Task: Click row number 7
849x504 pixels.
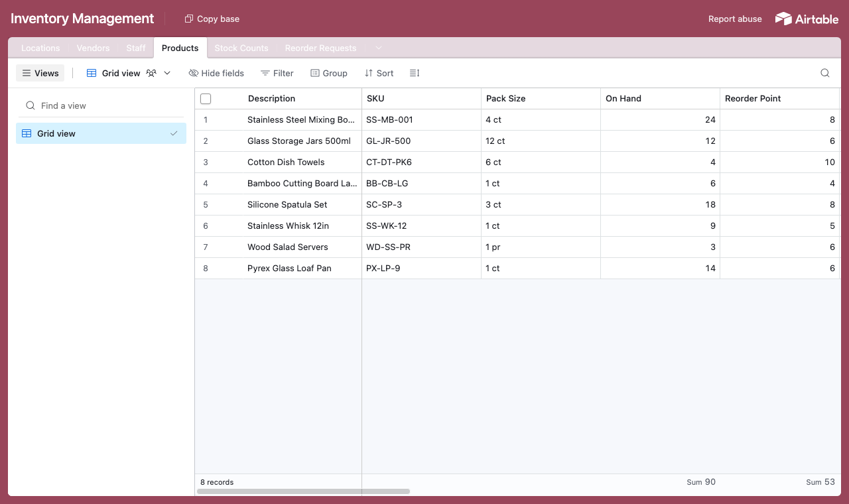Action: (x=206, y=247)
